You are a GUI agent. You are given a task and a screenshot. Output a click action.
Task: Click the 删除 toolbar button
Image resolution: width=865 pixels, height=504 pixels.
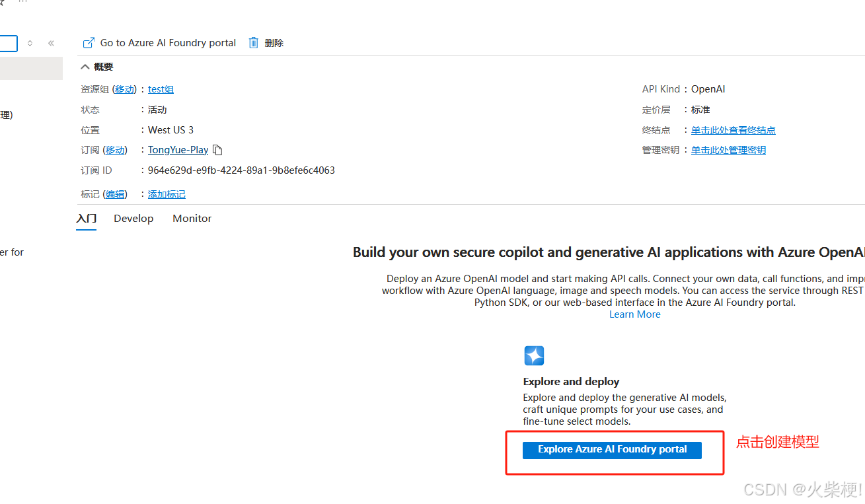pyautogui.click(x=274, y=43)
